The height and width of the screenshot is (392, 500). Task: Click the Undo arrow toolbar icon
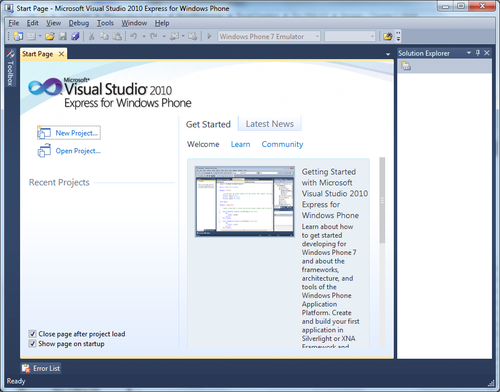click(x=134, y=36)
